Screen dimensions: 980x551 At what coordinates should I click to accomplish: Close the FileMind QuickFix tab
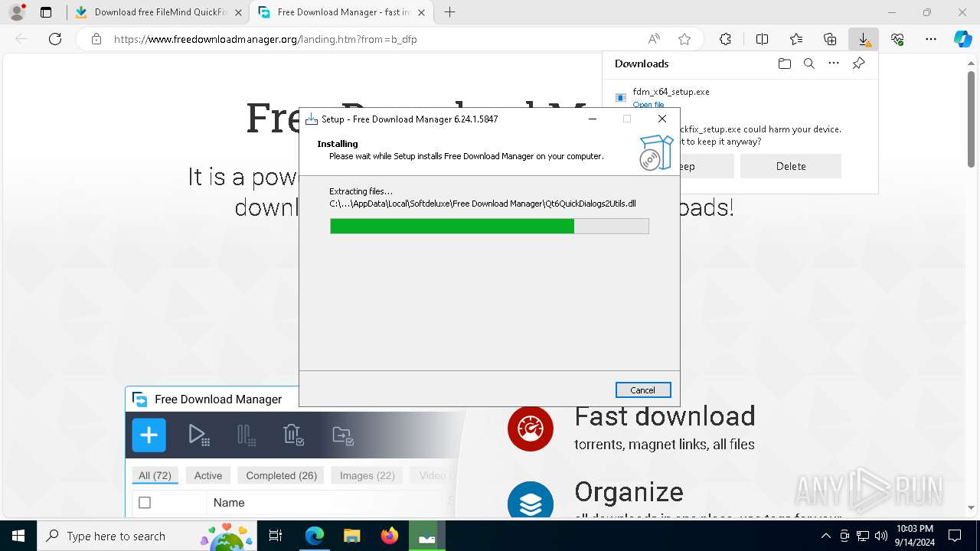click(x=237, y=12)
